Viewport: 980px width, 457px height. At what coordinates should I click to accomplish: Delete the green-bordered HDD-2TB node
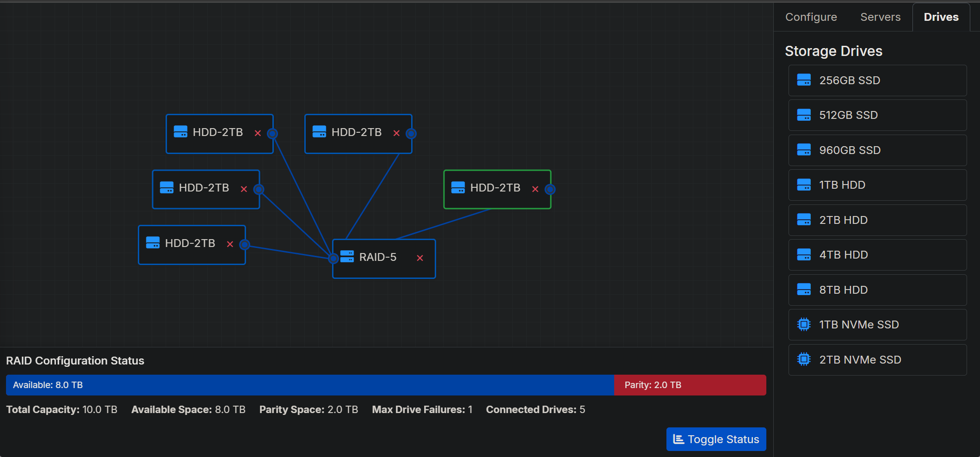[x=535, y=189]
